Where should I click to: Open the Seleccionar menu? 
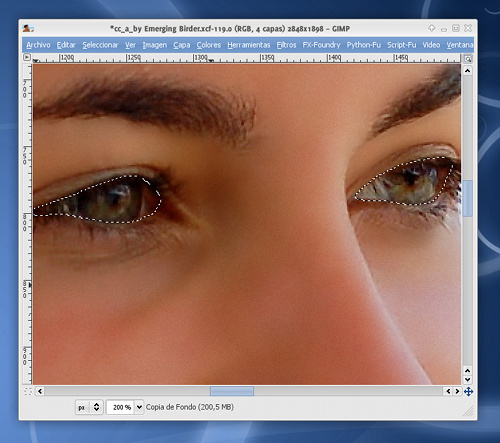pyautogui.click(x=100, y=45)
